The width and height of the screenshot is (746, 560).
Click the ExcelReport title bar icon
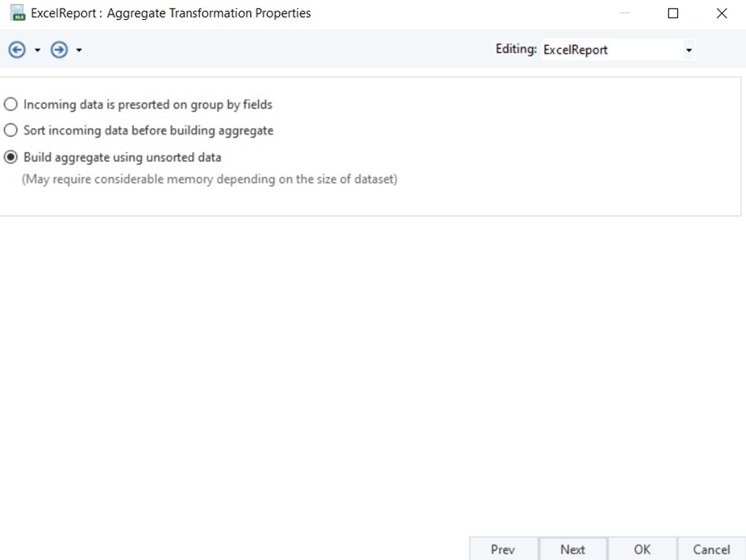pos(18,13)
